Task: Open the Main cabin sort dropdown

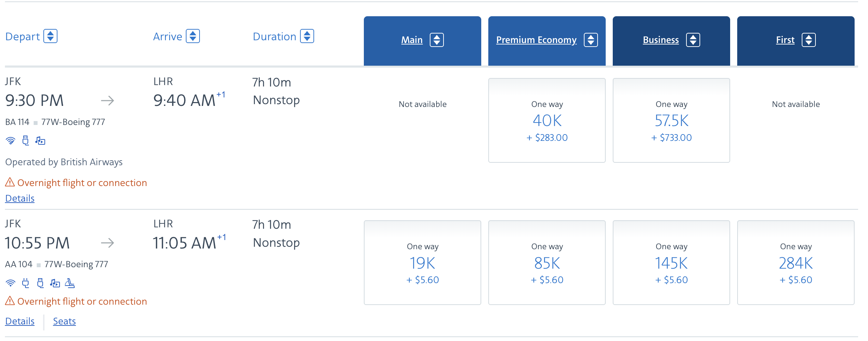Action: 437,40
